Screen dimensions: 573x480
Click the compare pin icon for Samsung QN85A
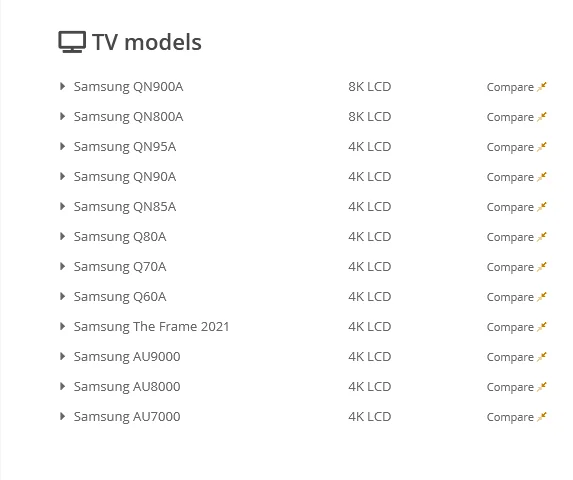(542, 207)
